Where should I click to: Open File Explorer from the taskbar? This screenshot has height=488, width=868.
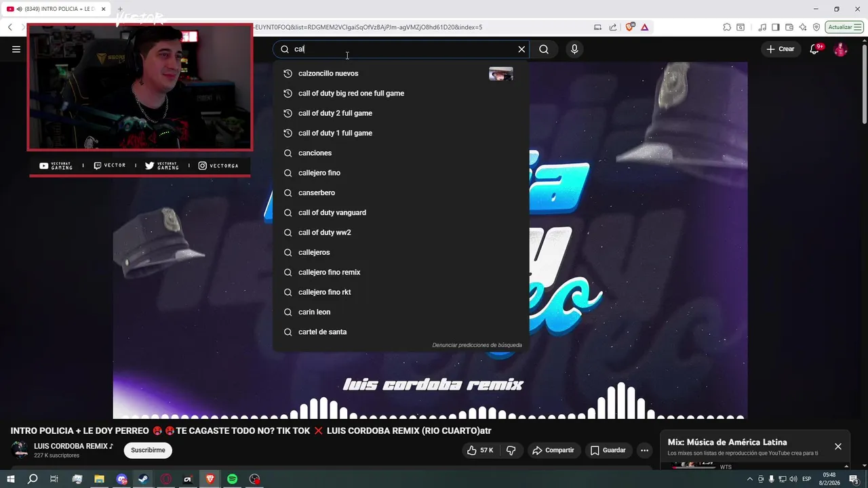[99, 479]
